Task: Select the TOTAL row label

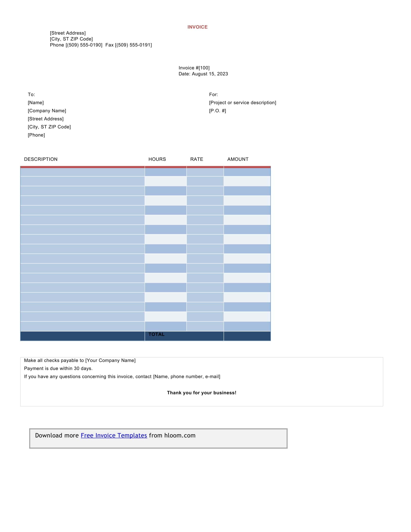Action: (157, 334)
